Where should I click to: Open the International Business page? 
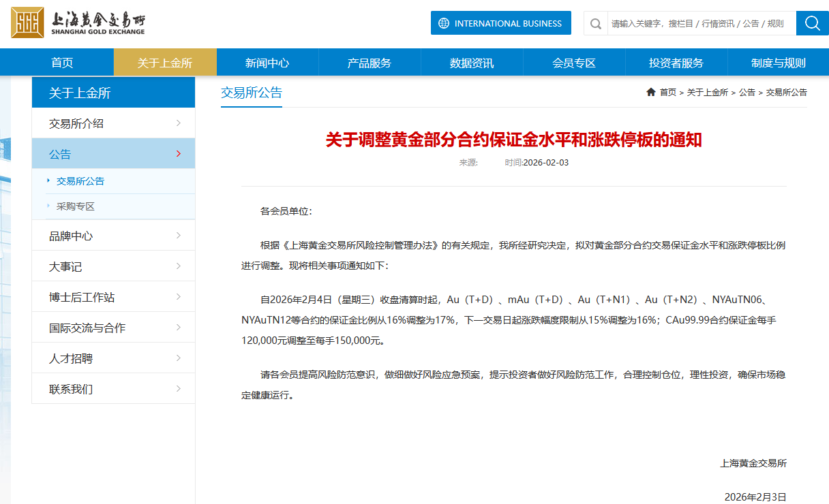507,23
